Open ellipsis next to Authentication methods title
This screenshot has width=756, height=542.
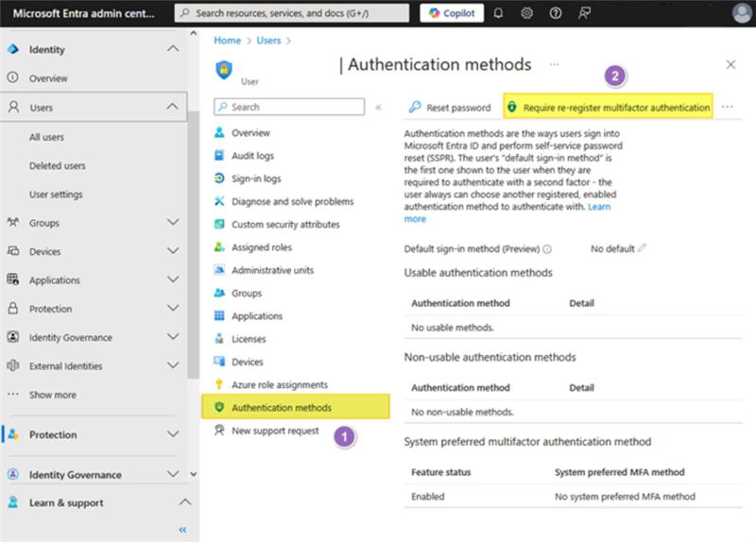click(x=554, y=64)
